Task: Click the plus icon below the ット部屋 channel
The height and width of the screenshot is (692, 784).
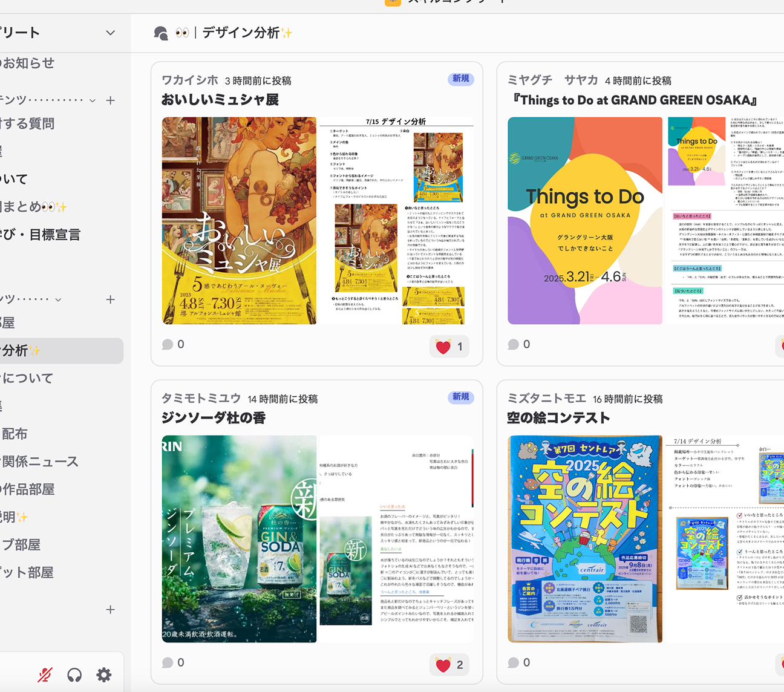Action: (x=110, y=609)
